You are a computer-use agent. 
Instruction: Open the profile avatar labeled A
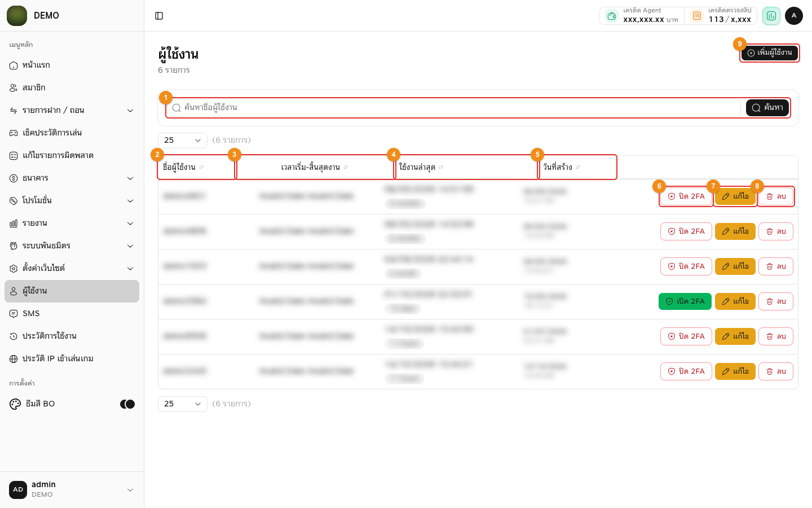(794, 16)
